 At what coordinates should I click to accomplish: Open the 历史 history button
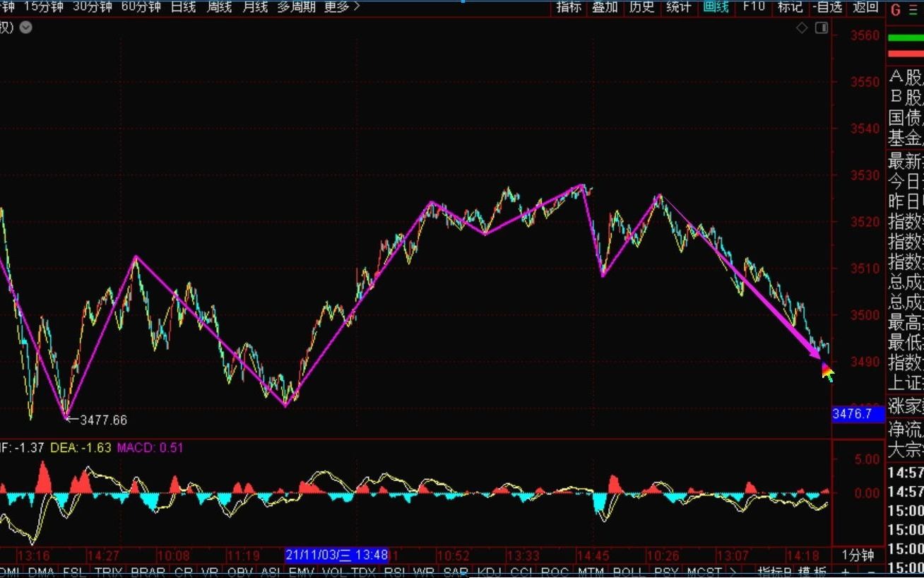click(x=641, y=7)
